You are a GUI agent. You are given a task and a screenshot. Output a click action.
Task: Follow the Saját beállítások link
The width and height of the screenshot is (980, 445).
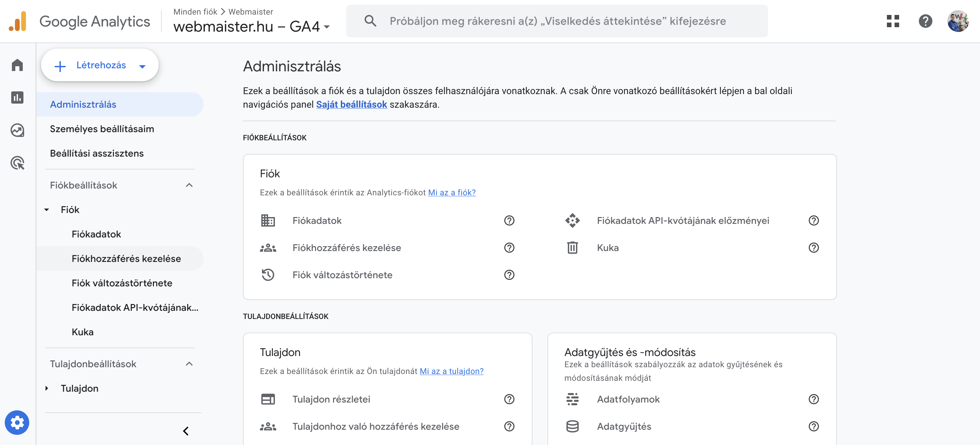coord(351,104)
